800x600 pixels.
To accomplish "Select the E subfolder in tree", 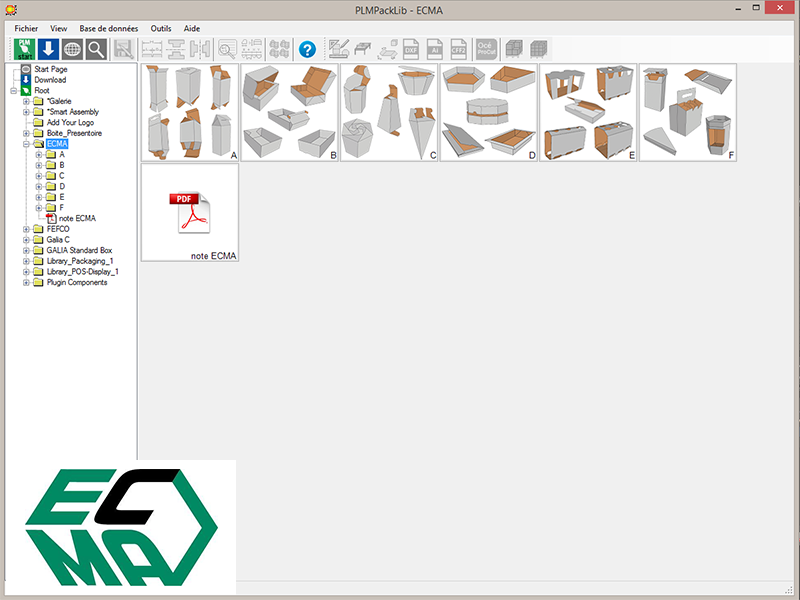I will pos(62,197).
